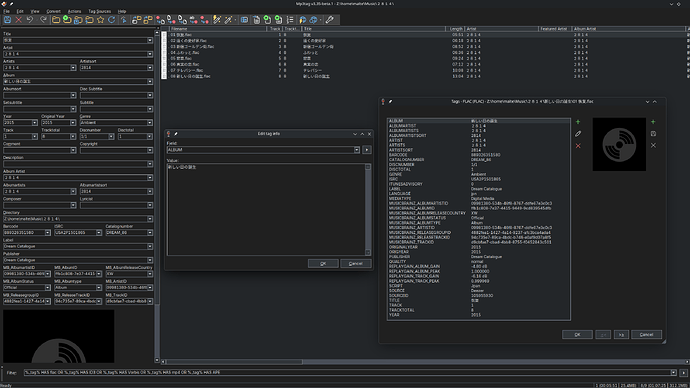Click the Tag to Filename converter icon
690x388 pixels.
coord(160,20)
